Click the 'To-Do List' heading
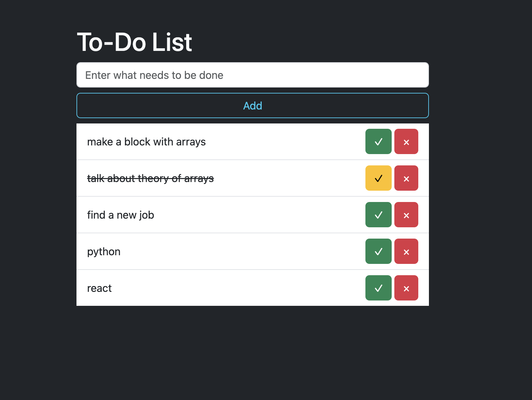The image size is (532, 400). (x=134, y=42)
